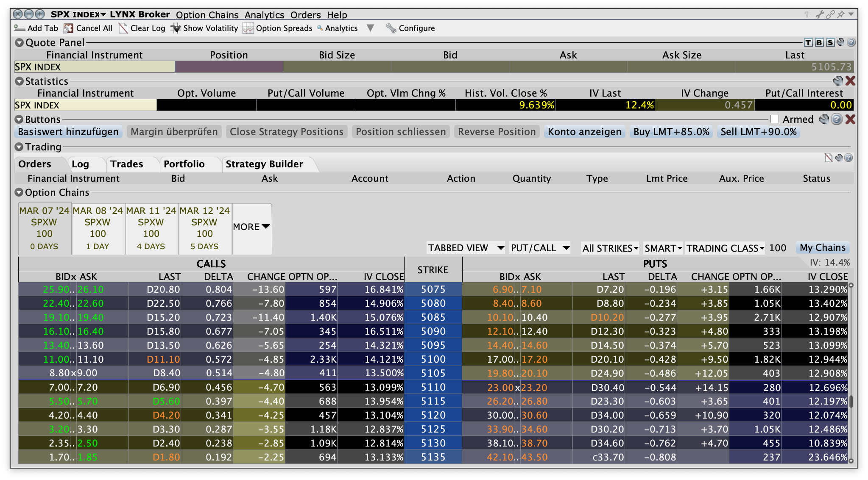Collapse the Option Chains section

tap(19, 192)
